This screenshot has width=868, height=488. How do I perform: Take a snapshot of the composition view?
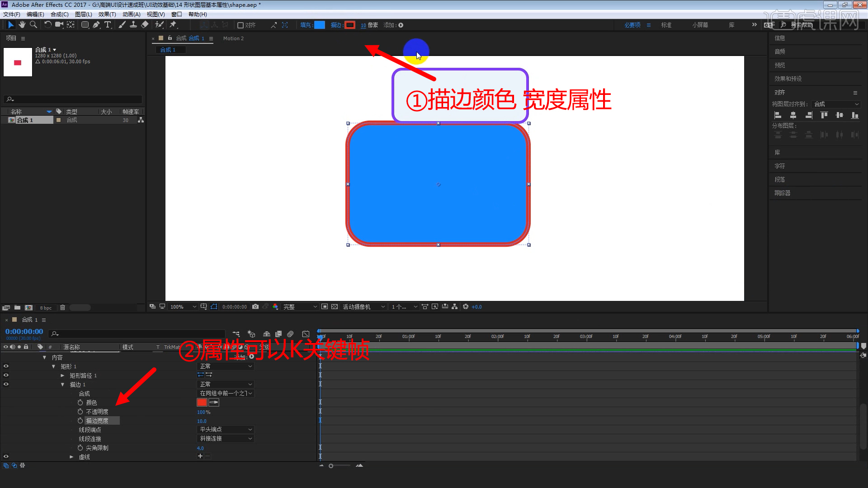[x=255, y=306]
